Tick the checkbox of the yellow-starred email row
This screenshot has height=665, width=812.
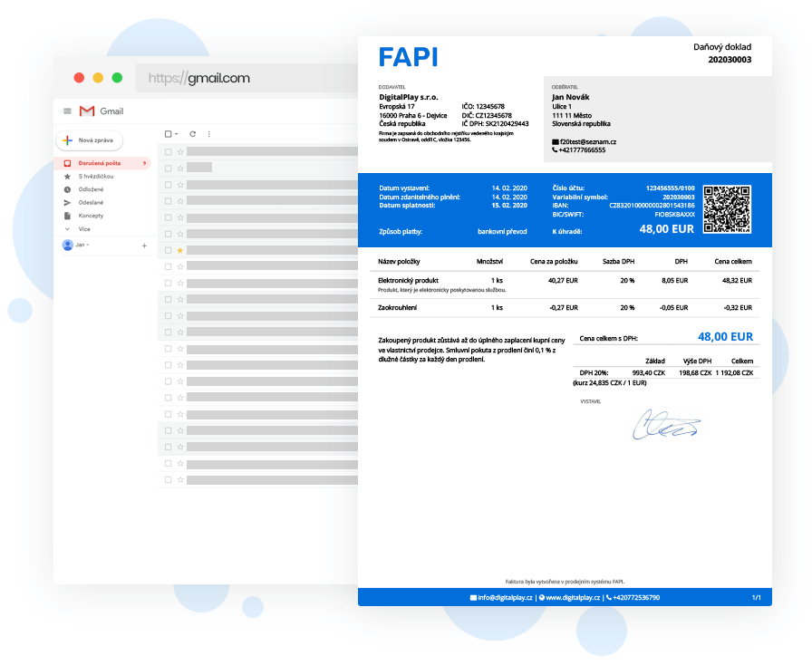point(168,250)
